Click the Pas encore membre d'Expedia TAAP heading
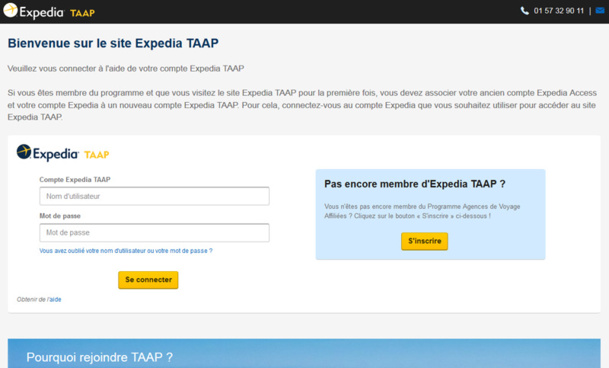609x368 pixels. click(415, 184)
